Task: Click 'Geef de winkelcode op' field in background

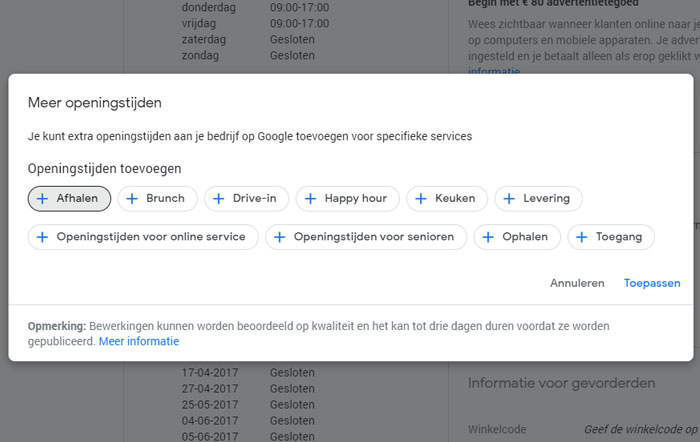Action: point(642,429)
